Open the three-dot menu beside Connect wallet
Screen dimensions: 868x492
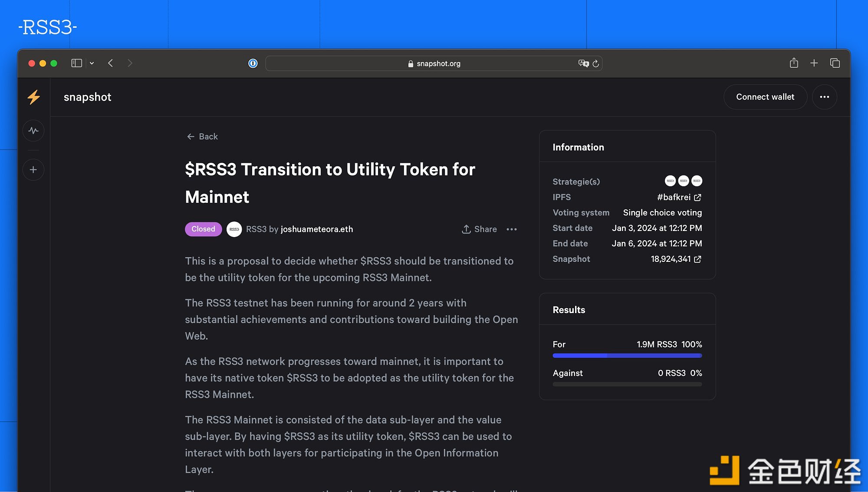pyautogui.click(x=824, y=97)
